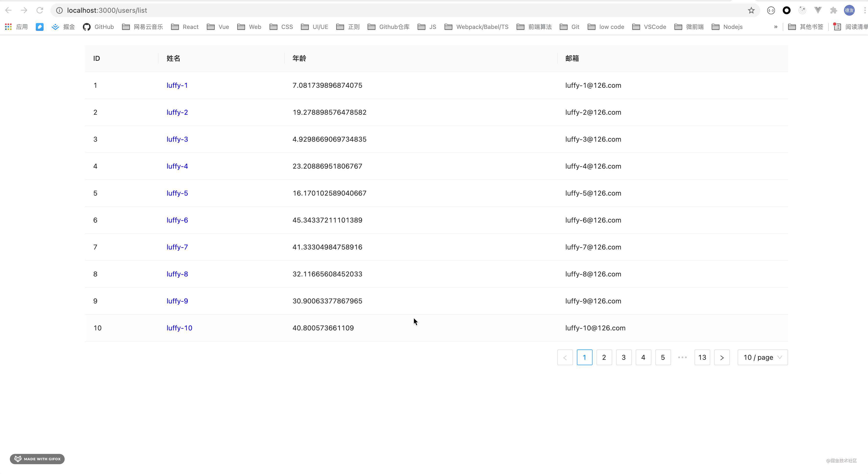Click the luffy-10 user link
868x474 pixels.
point(179,327)
